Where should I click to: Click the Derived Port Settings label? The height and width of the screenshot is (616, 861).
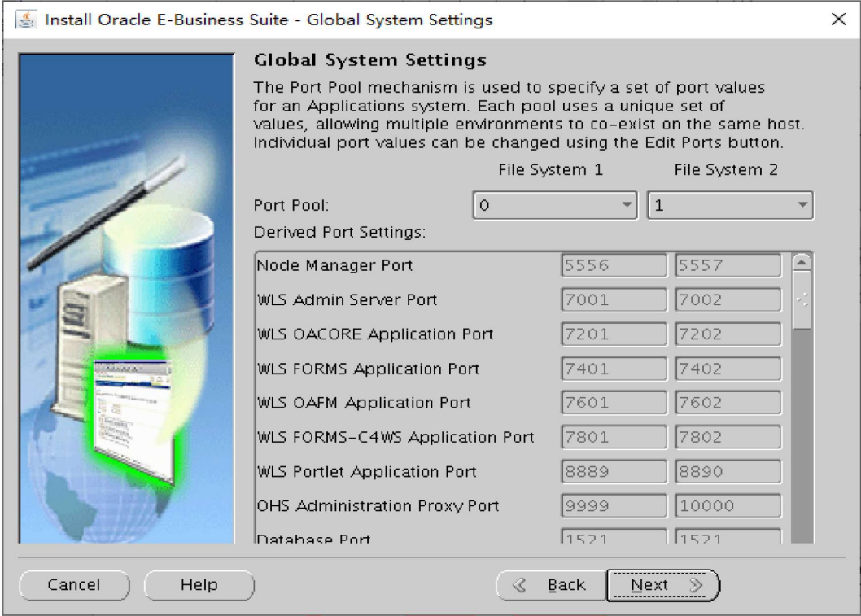point(339,232)
